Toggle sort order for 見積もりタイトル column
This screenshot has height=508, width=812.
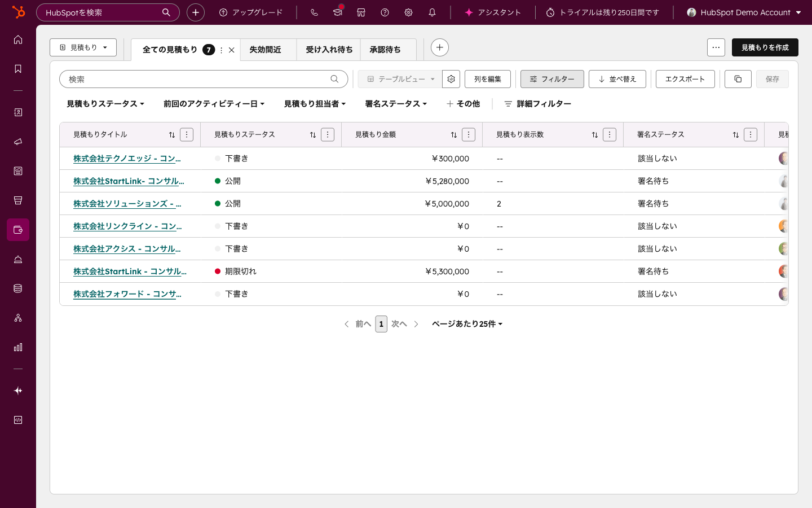(172, 134)
